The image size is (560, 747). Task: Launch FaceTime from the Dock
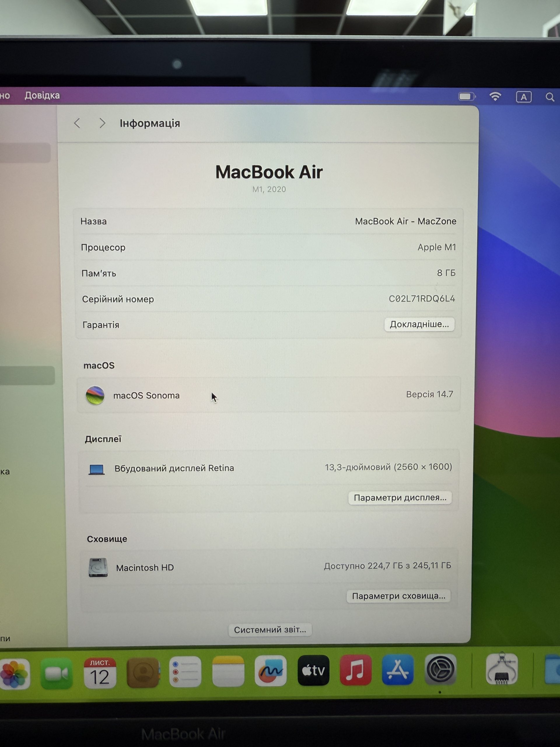[56, 673]
